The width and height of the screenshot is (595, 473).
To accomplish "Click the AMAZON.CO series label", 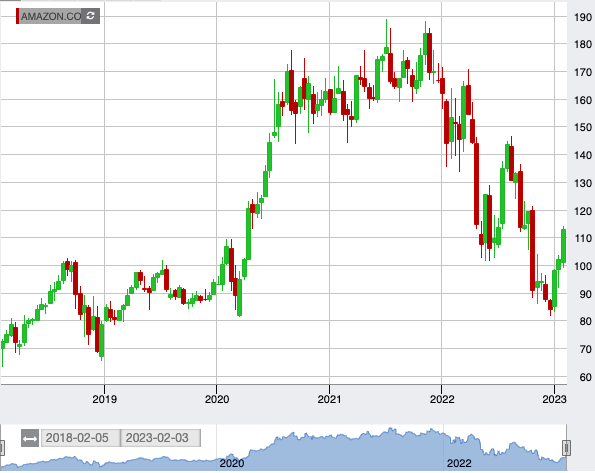I will point(51,16).
